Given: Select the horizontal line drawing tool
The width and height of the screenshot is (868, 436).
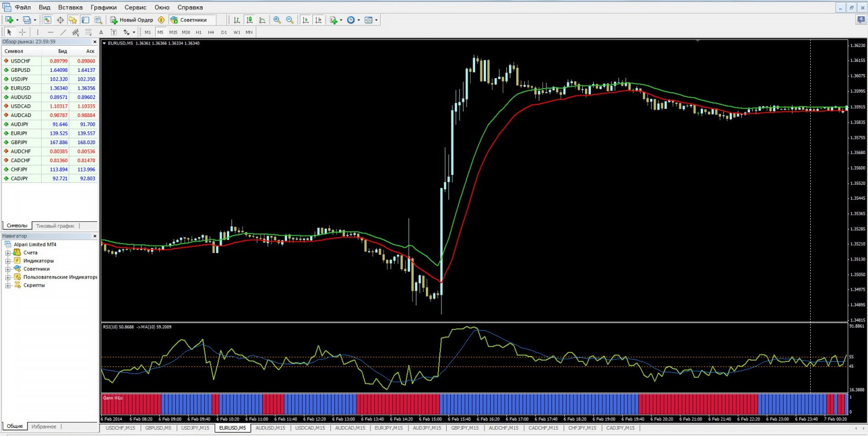Looking at the screenshot, I should coord(50,32).
